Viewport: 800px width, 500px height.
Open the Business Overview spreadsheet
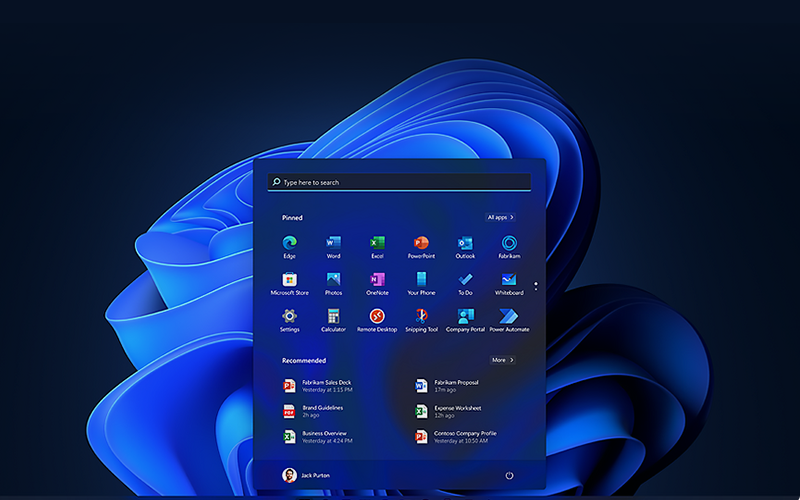tap(317, 437)
